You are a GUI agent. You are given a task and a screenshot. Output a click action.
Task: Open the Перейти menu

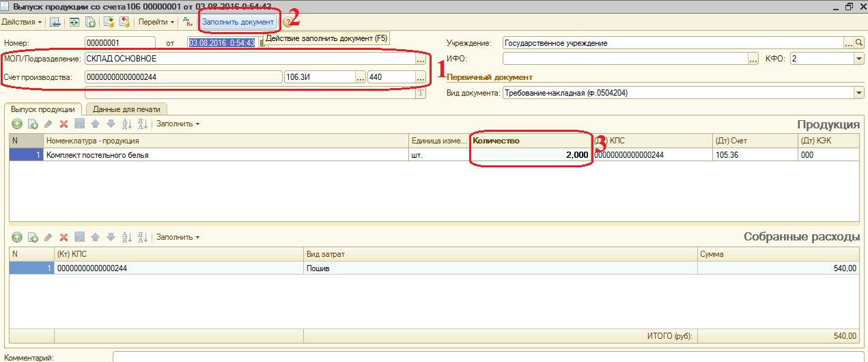pyautogui.click(x=156, y=22)
